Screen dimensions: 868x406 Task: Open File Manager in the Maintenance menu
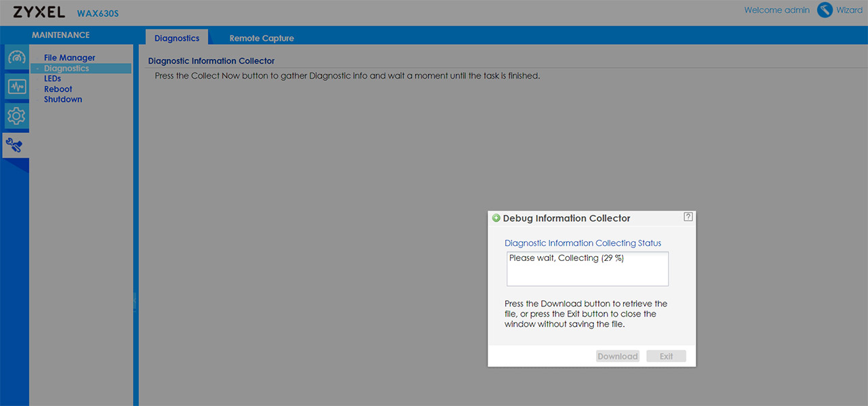(70, 58)
